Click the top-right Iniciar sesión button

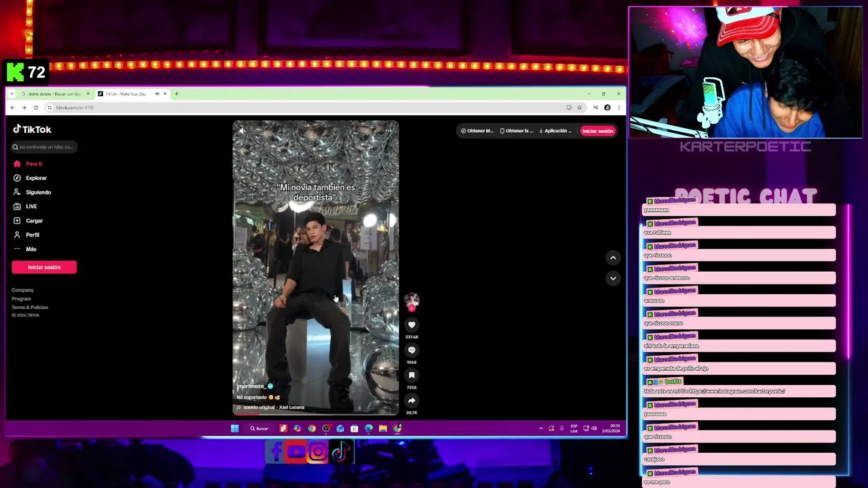tap(597, 131)
